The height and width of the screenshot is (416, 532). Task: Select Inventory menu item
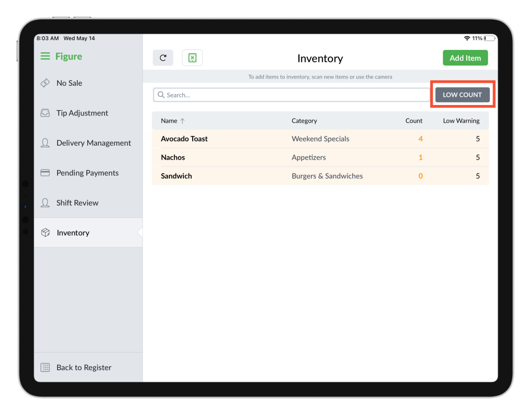pos(88,232)
